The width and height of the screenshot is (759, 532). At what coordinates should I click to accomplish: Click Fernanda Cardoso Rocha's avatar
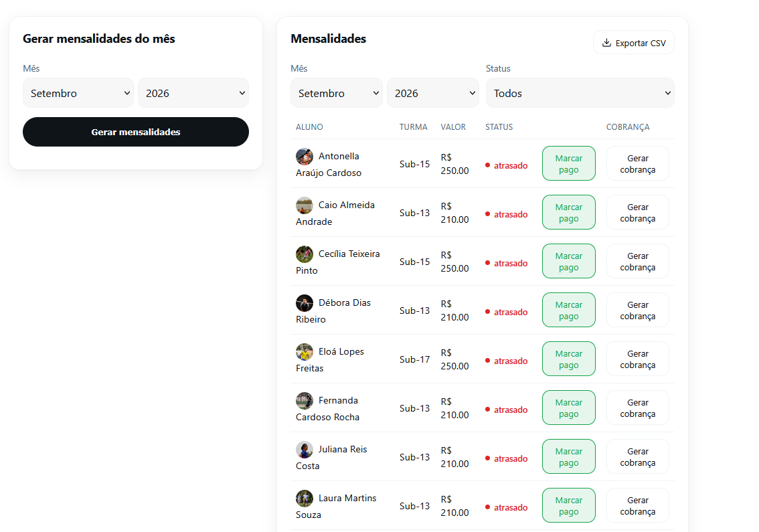(x=305, y=401)
